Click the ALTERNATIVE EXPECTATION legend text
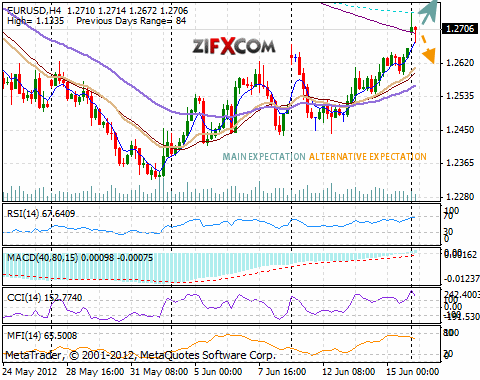The width and height of the screenshot is (480, 380). point(368,157)
